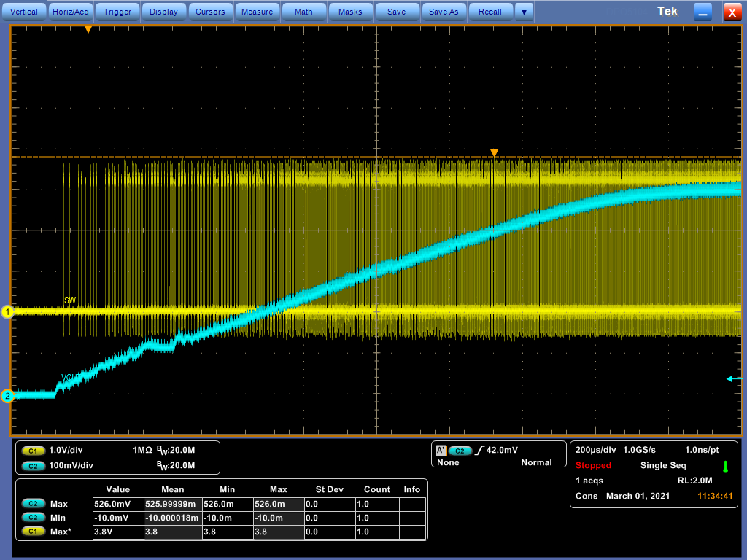Click the 3.8V measurement value cell

click(118, 532)
